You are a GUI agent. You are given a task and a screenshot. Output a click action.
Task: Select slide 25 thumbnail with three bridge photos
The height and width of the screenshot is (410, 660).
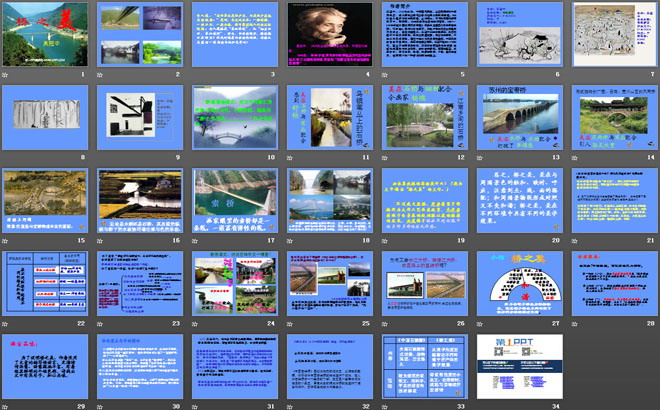[330, 284]
